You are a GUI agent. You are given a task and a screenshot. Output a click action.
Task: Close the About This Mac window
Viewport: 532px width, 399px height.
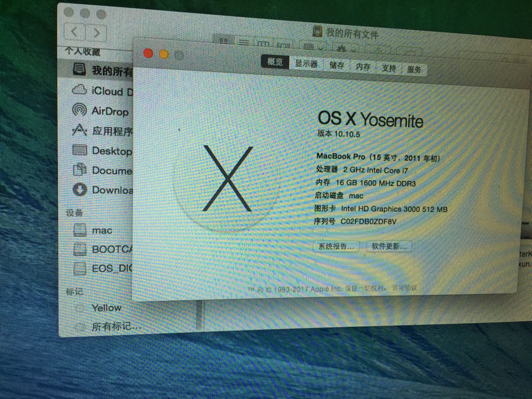coord(148,53)
